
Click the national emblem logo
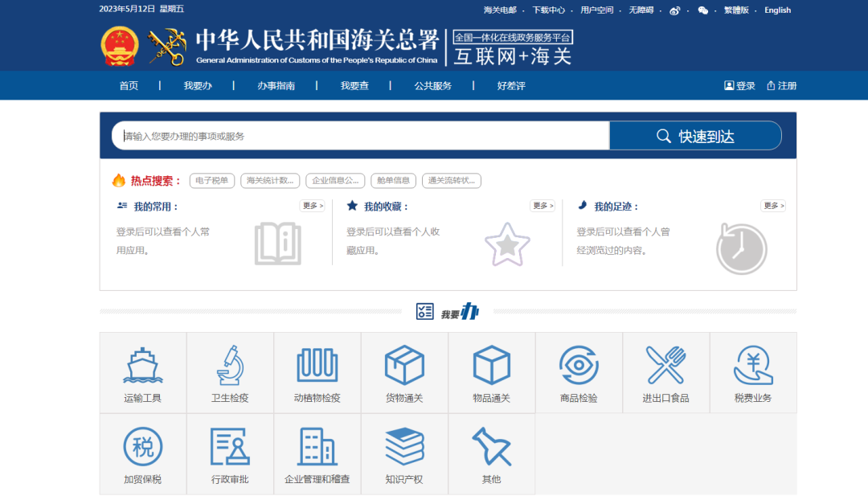coord(120,46)
